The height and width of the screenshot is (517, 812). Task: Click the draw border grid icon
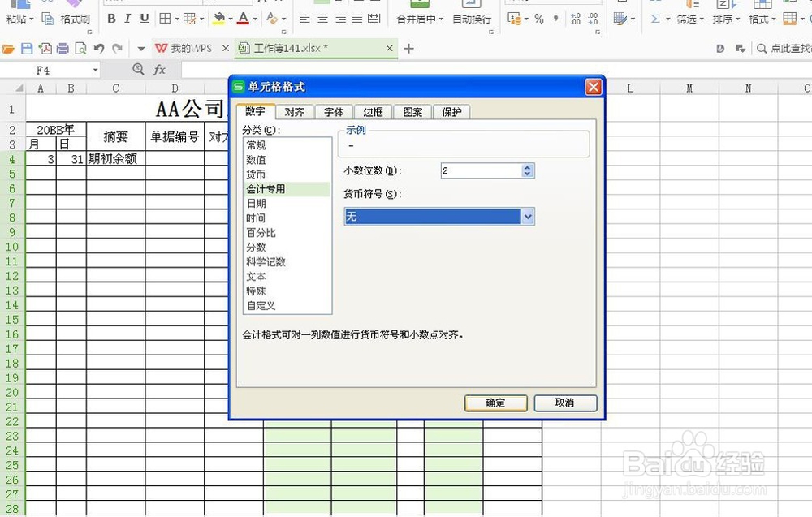190,19
